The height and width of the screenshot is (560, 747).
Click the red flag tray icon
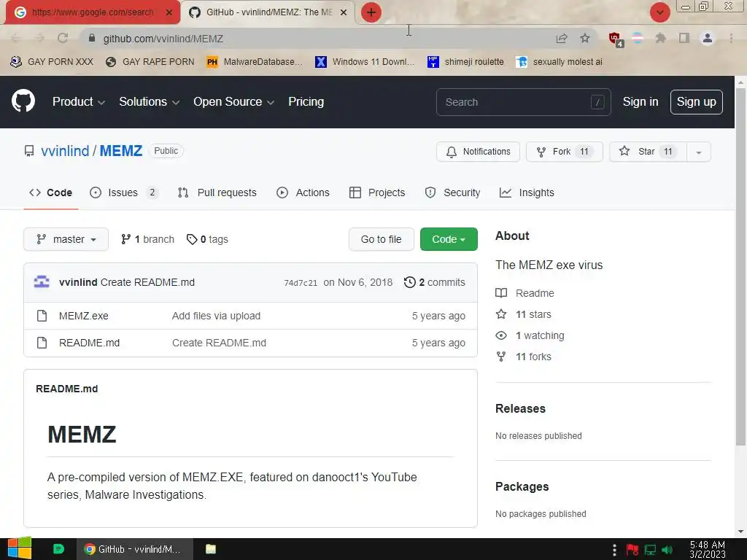[632, 550]
